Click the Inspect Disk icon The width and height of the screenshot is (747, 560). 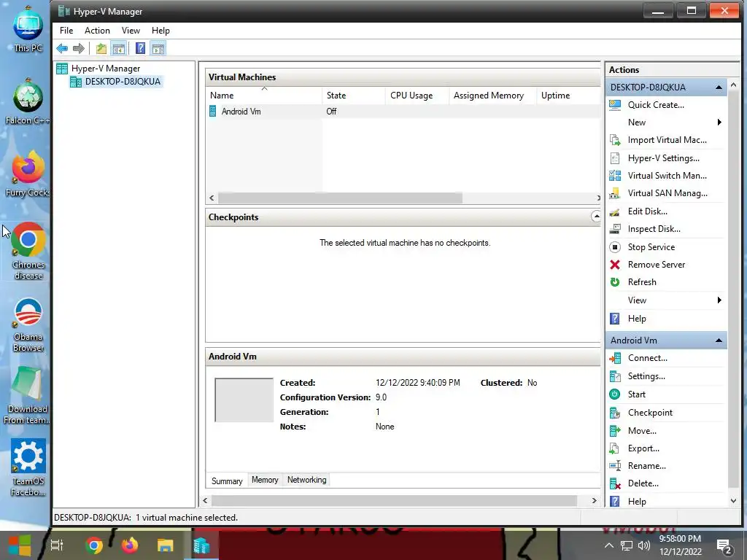tap(615, 229)
